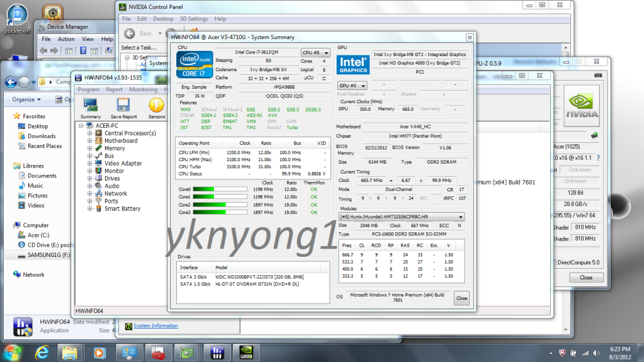644x362 pixels.
Task: Click the Device Manager forward arrow icon
Action: coord(54,50)
